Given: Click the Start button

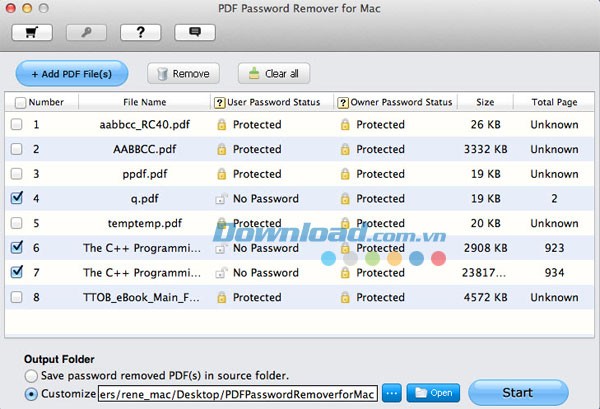Looking at the screenshot, I should click(x=518, y=393).
